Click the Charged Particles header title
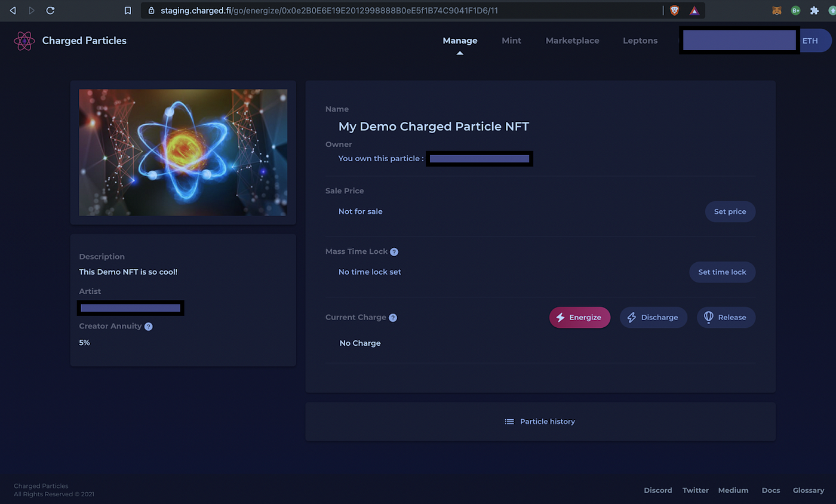Viewport: 836px width, 504px height. [x=84, y=41]
